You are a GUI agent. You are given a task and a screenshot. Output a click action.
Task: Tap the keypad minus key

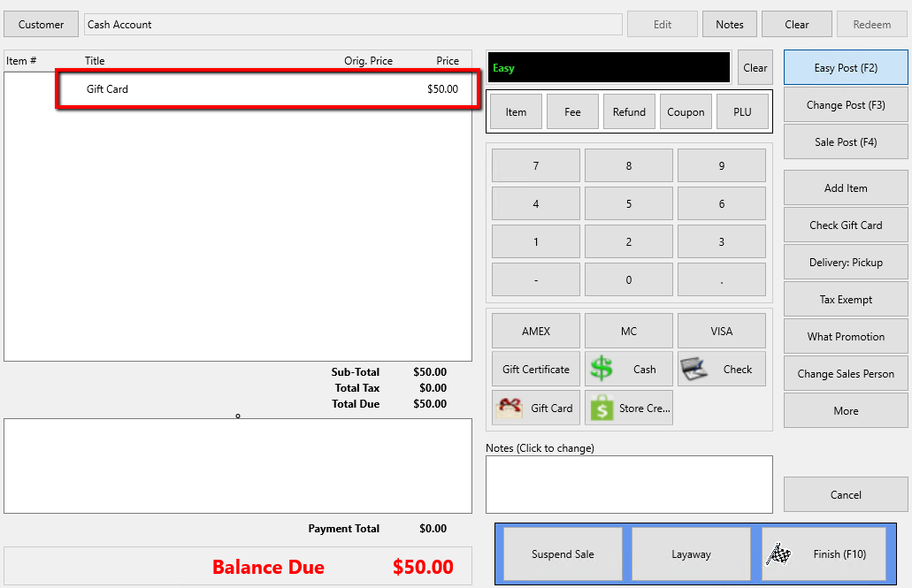tap(536, 279)
